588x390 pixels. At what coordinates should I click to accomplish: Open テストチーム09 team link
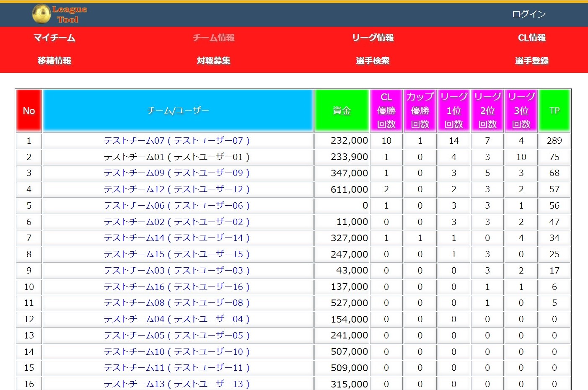point(176,173)
